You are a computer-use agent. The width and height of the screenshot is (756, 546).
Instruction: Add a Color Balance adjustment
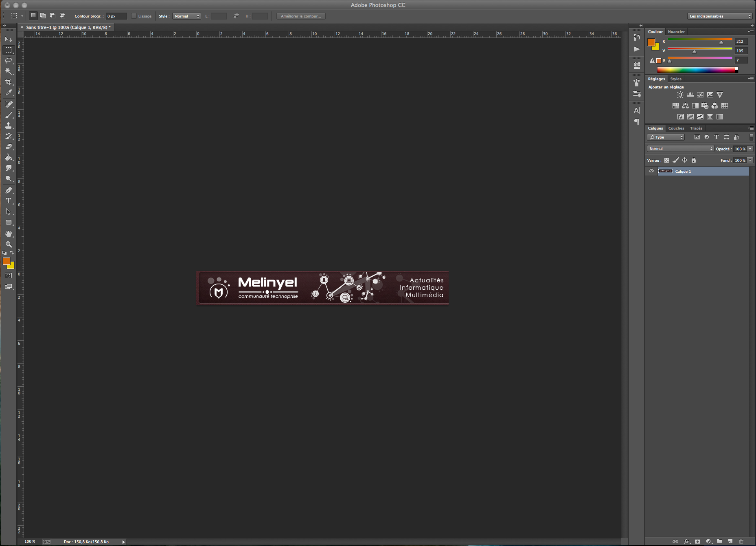point(686,106)
